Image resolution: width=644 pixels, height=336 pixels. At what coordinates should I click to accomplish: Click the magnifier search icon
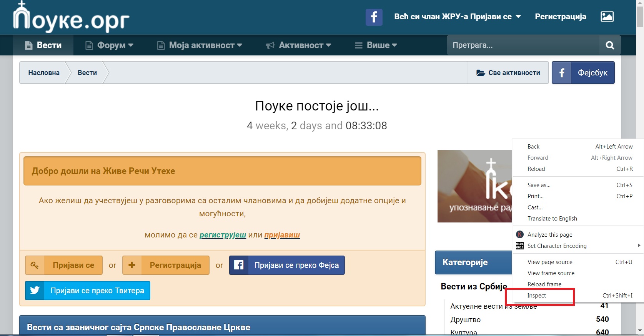[x=610, y=45]
